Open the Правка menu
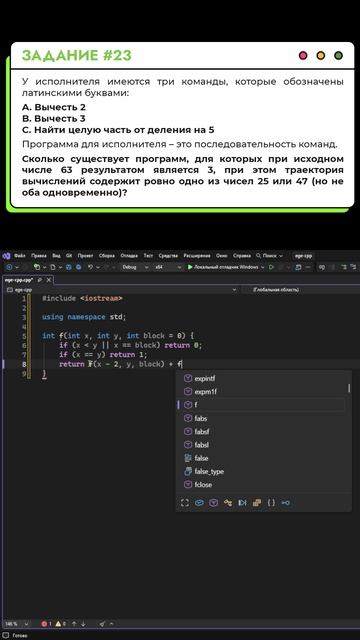This screenshot has height=640, width=360. 38,256
